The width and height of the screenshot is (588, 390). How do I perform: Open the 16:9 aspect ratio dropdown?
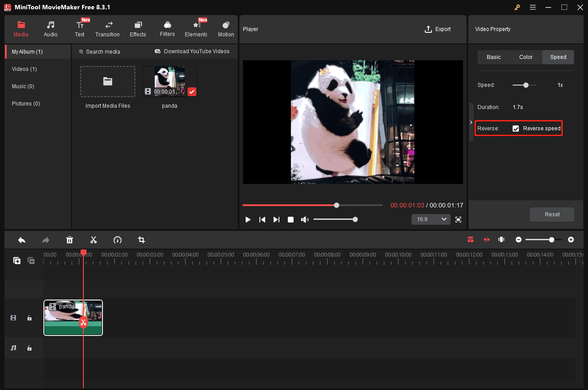click(x=430, y=219)
